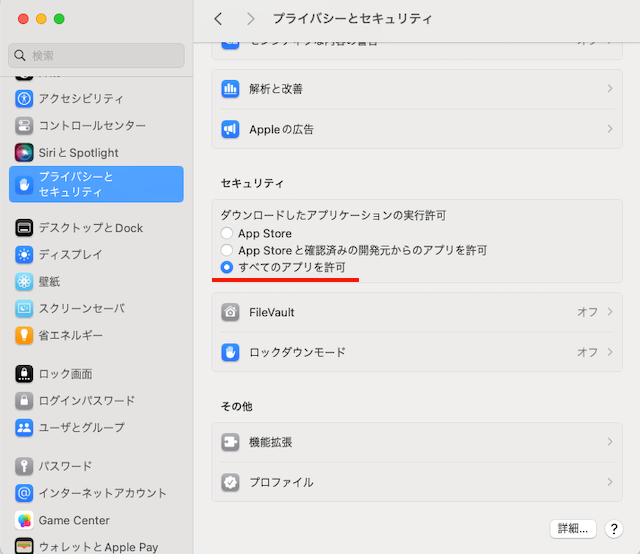
Task: Go back with the left arrow
Action: 218,19
